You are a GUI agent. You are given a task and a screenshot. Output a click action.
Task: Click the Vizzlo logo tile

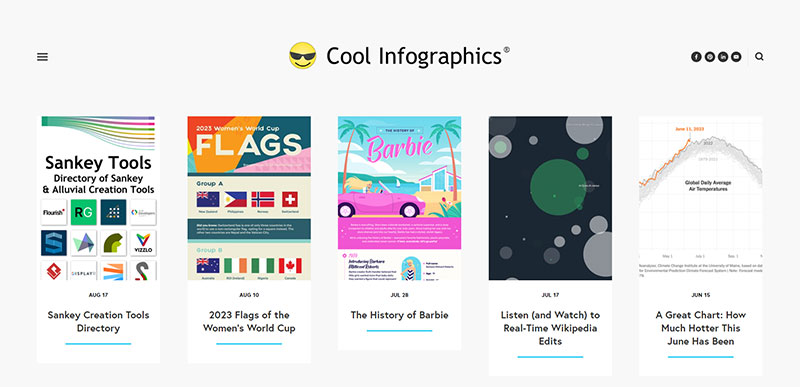(x=143, y=243)
